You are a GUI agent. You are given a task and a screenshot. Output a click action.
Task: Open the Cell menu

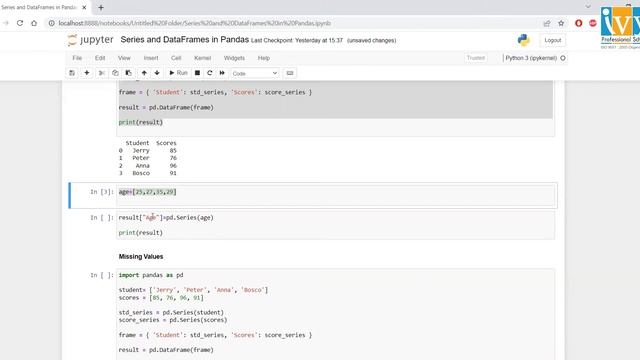tap(176, 58)
